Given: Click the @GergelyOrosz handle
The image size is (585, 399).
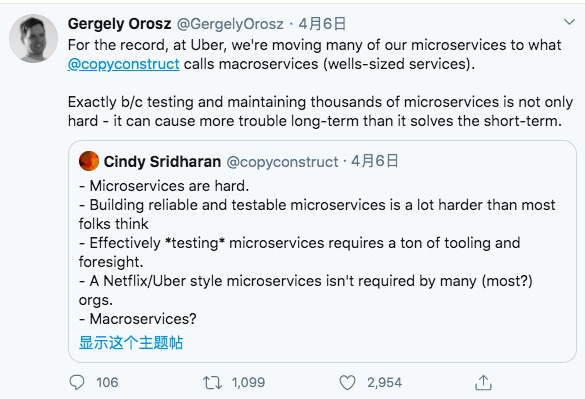Looking at the screenshot, I should (x=230, y=24).
